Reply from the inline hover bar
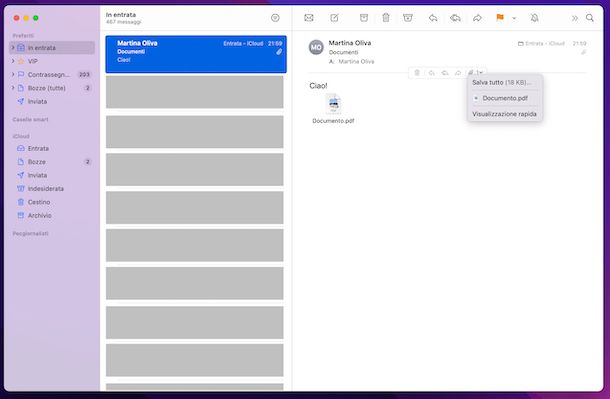The height and width of the screenshot is (399, 610). point(431,73)
